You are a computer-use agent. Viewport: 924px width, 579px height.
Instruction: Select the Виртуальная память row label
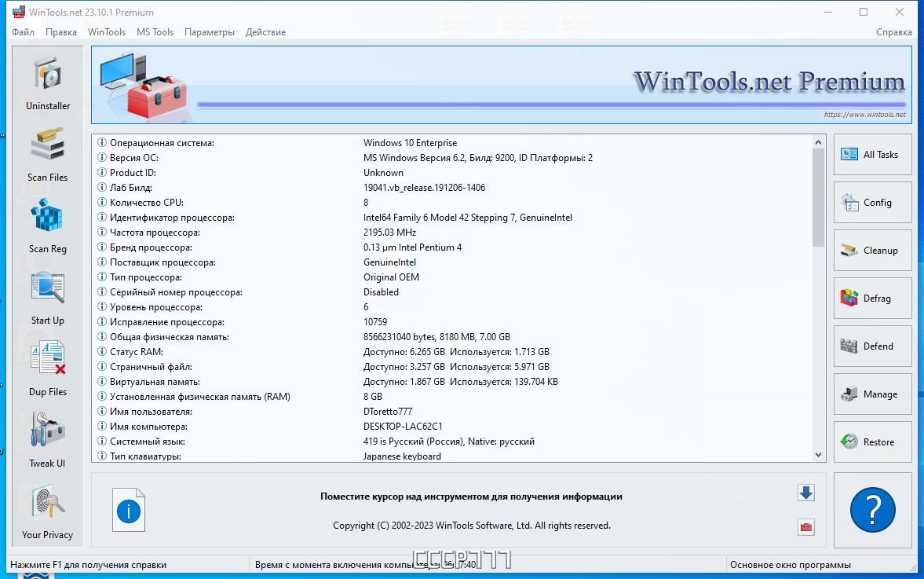(155, 382)
